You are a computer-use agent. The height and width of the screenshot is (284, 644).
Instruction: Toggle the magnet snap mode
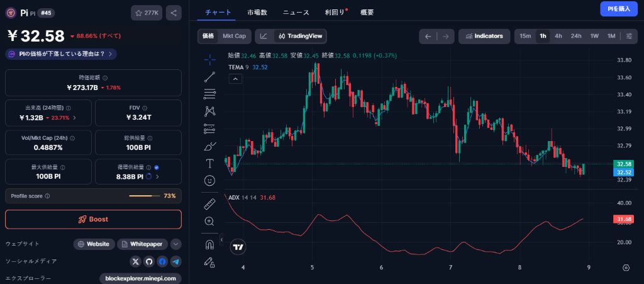pyautogui.click(x=210, y=245)
